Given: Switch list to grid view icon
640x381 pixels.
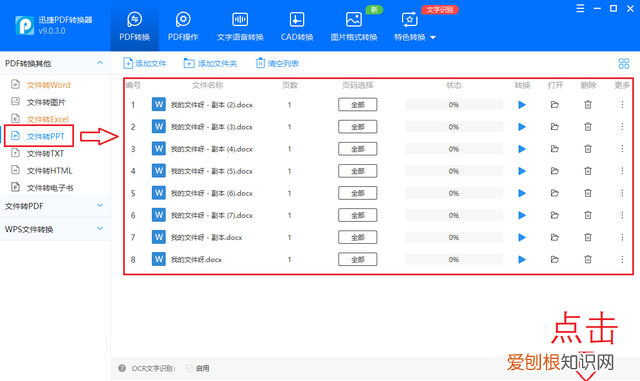Looking at the screenshot, I should coord(624,64).
